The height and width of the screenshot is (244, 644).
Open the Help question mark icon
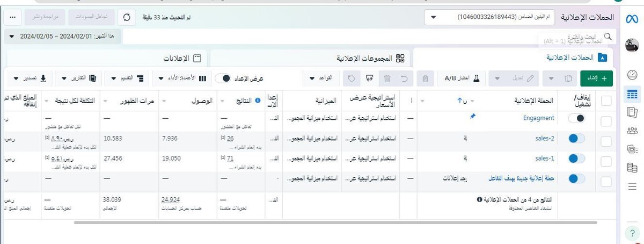tap(632, 233)
